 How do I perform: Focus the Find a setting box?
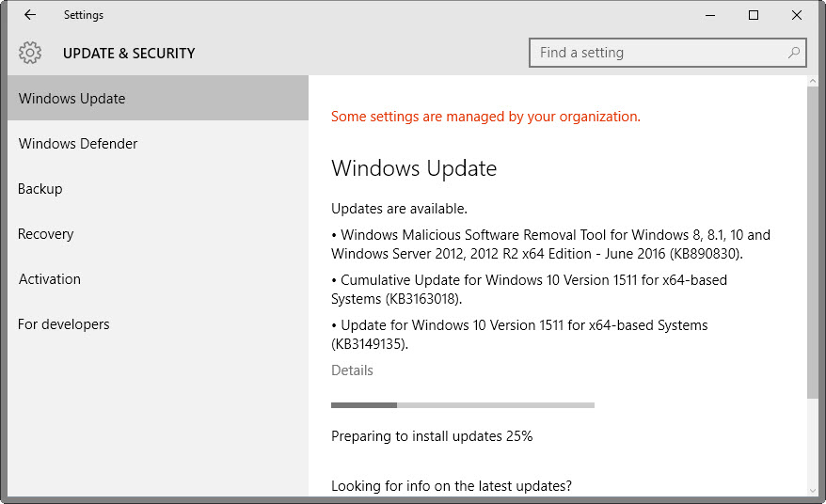[x=667, y=53]
